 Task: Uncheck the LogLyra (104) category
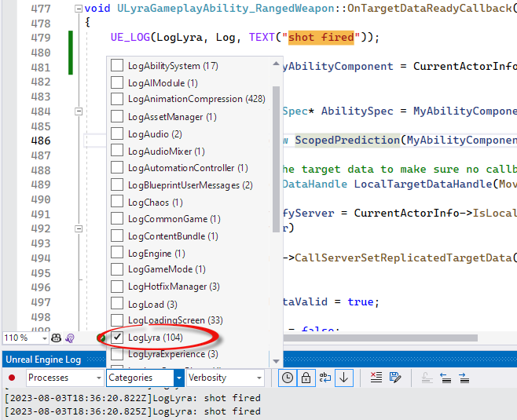117,337
